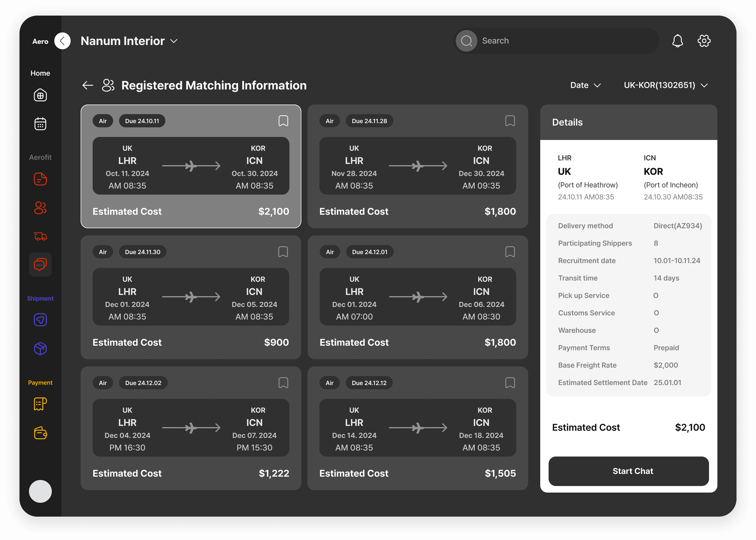Open the notifications bell icon
The image size is (756, 540).
[677, 41]
